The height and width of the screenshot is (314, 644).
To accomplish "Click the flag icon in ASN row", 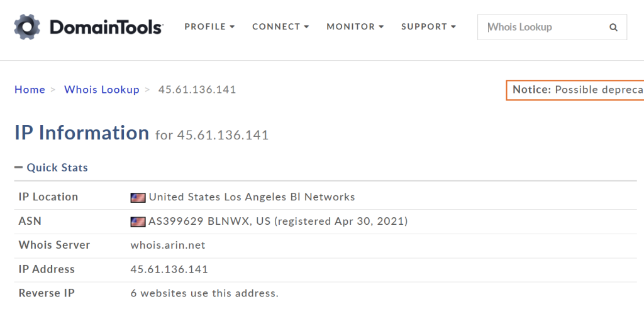I will (x=138, y=222).
